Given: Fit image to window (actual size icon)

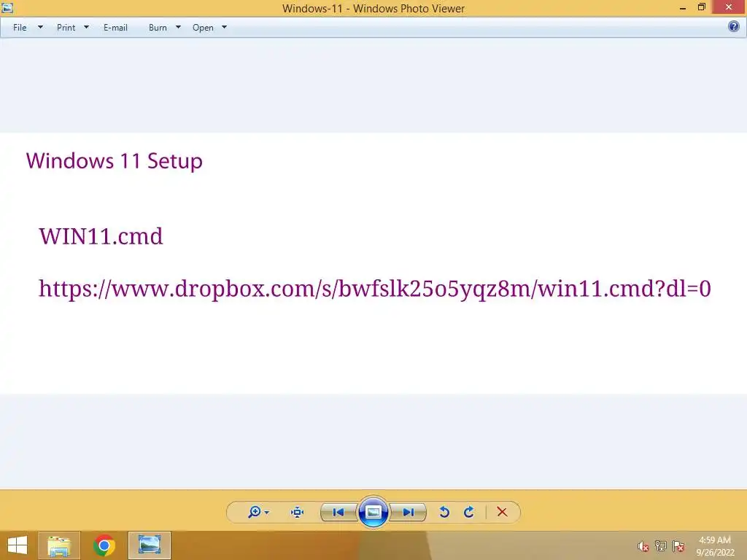Looking at the screenshot, I should pos(298,513).
